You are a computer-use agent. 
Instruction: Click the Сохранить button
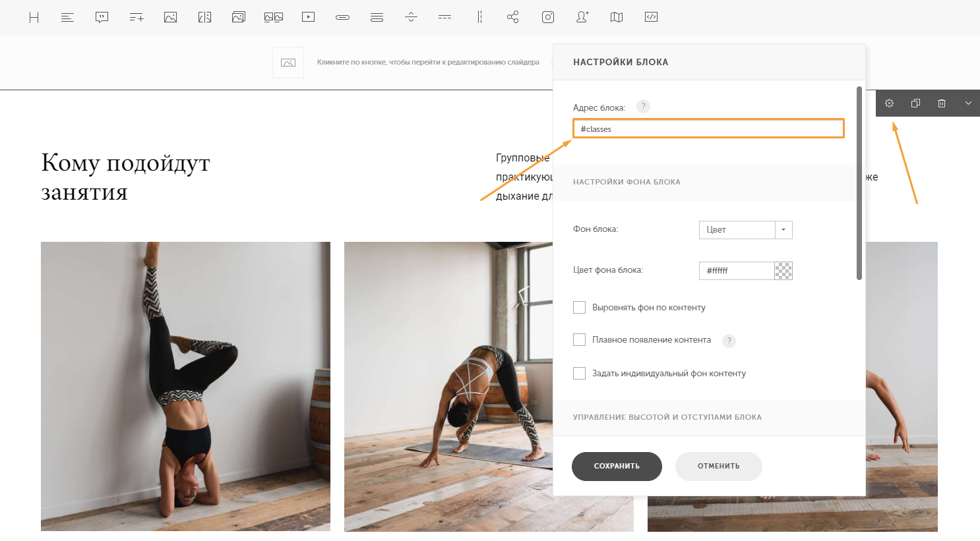(x=617, y=466)
